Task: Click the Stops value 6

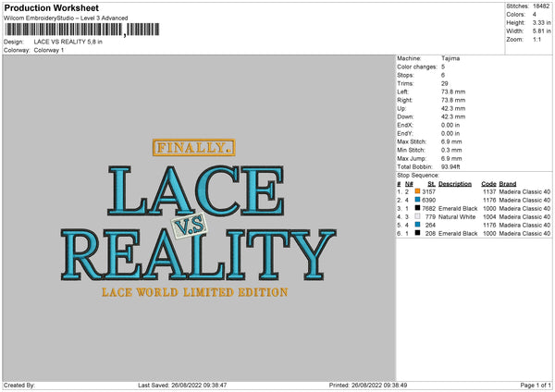Action: [443, 75]
